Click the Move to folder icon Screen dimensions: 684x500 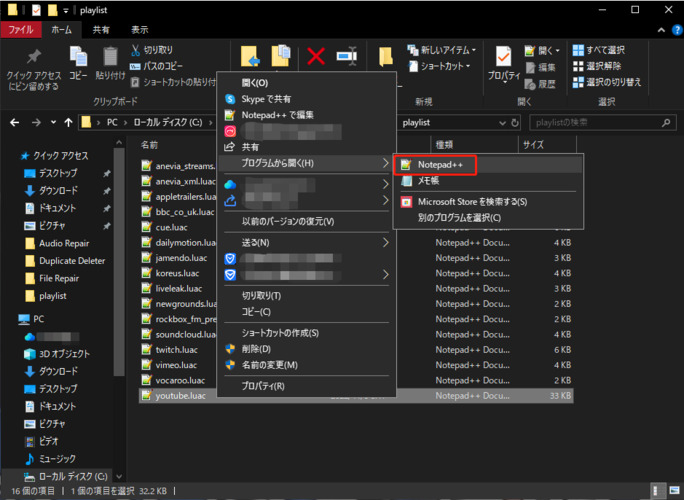[250, 56]
